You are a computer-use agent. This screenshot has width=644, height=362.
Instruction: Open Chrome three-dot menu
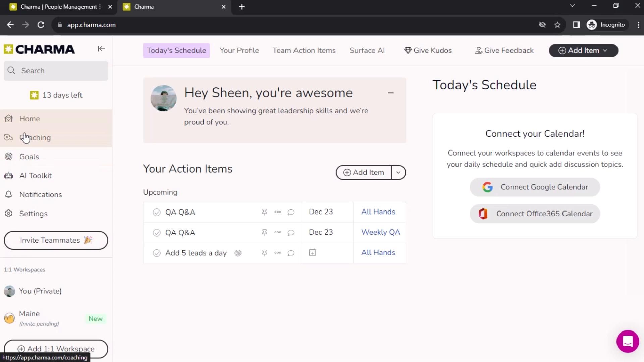[638, 25]
